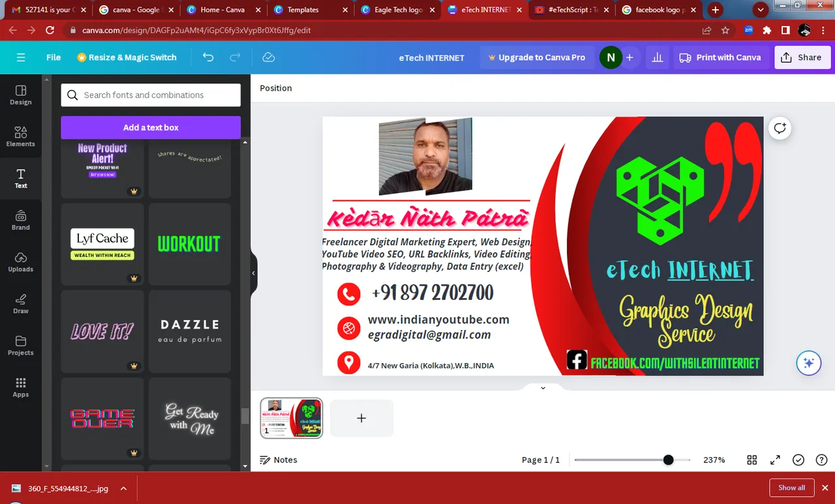
Task: Choose the LOVE IT! font combination
Action: pos(102,331)
